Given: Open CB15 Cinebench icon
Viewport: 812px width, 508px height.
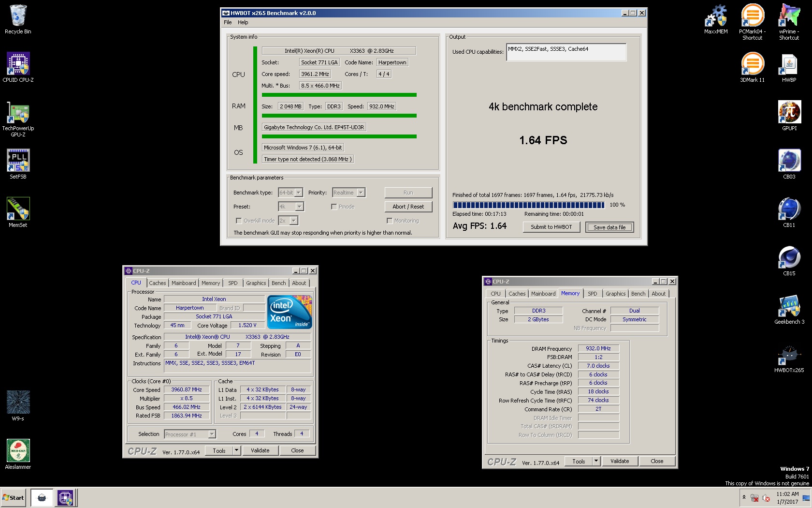Looking at the screenshot, I should [x=789, y=261].
